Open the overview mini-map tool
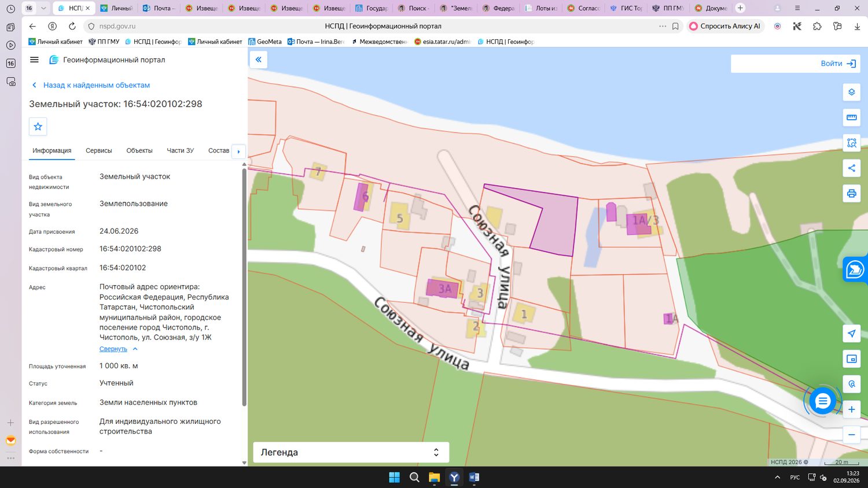868x488 pixels. [851, 359]
